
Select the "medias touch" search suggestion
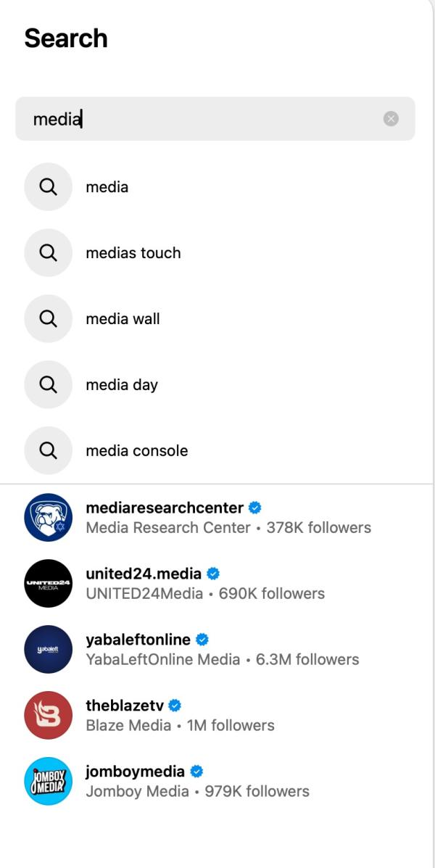[133, 253]
